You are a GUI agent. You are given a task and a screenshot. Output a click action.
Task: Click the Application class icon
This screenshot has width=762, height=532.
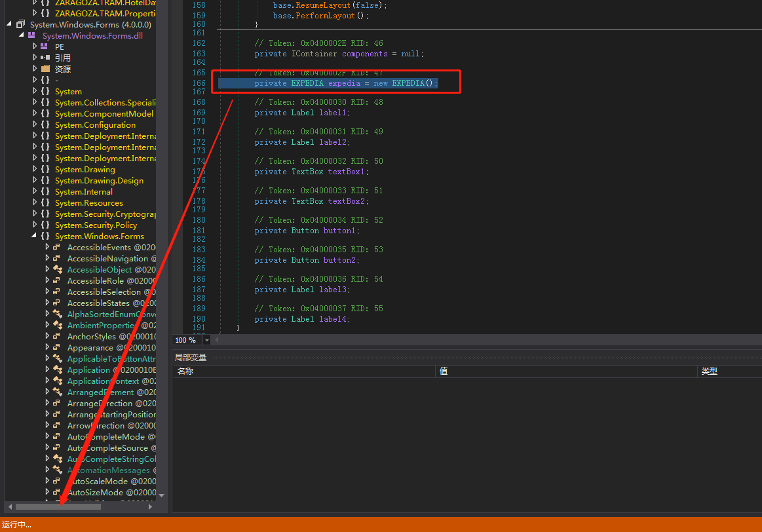point(58,370)
